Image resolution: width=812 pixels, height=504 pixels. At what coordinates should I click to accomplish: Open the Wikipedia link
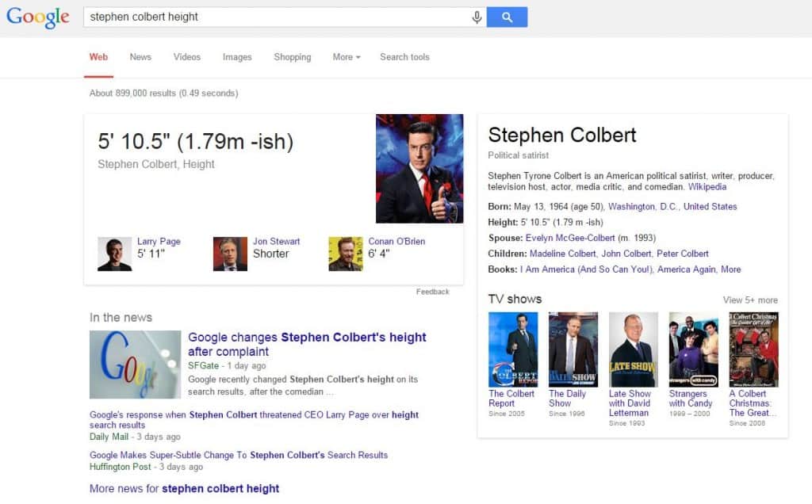pos(707,186)
